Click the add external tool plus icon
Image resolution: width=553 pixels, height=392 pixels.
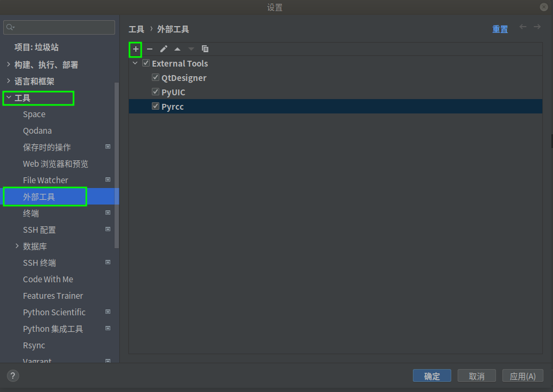[135, 49]
